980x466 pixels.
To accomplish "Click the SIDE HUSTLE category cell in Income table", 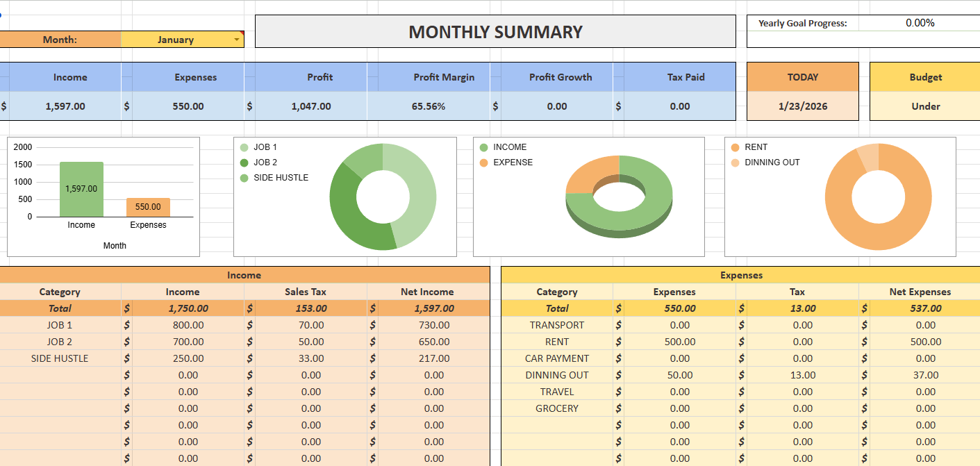I will (60, 358).
